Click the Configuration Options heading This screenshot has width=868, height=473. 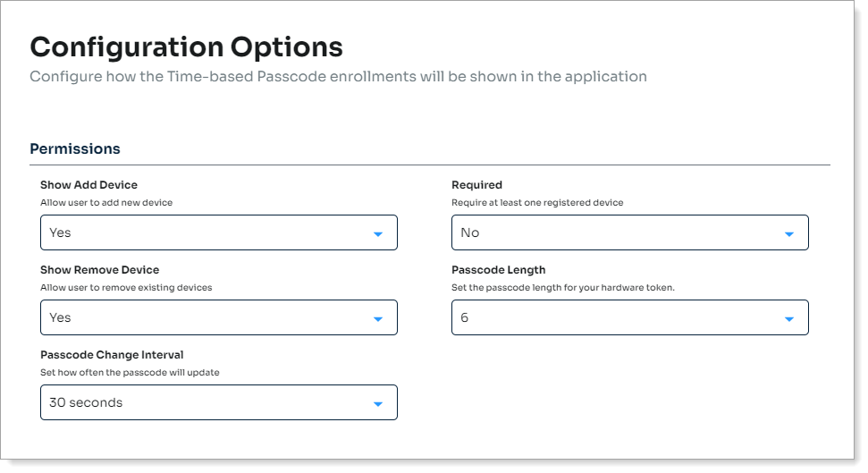coord(186,46)
